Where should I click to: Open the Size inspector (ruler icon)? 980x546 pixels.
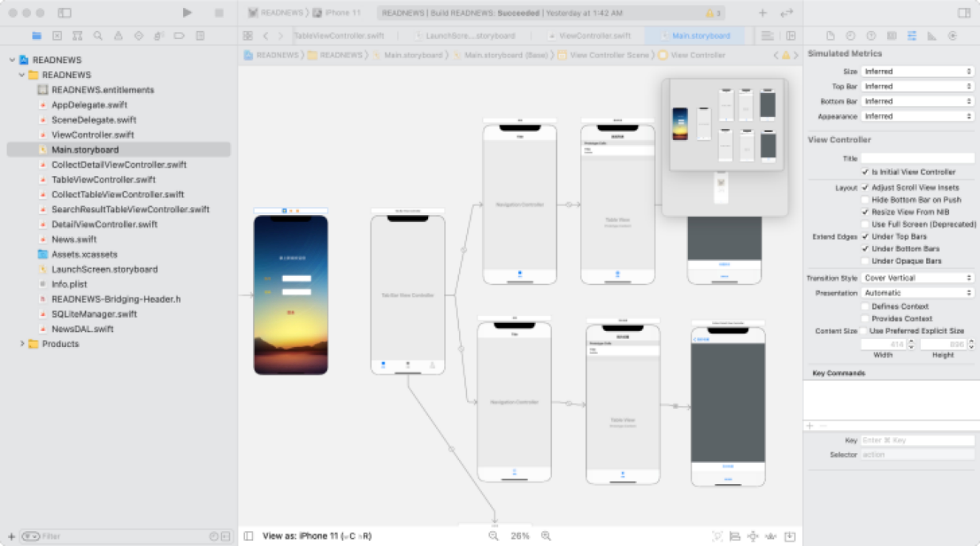click(932, 36)
